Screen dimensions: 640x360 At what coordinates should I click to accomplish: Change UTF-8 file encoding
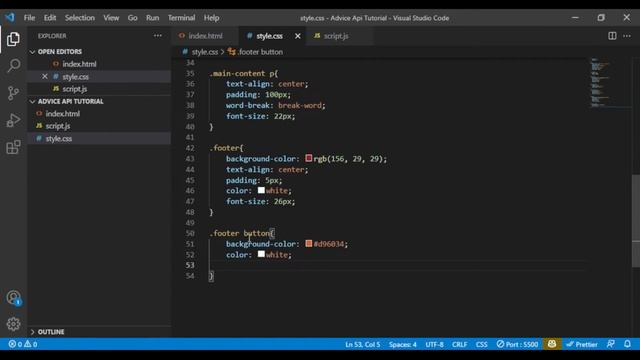pos(434,344)
